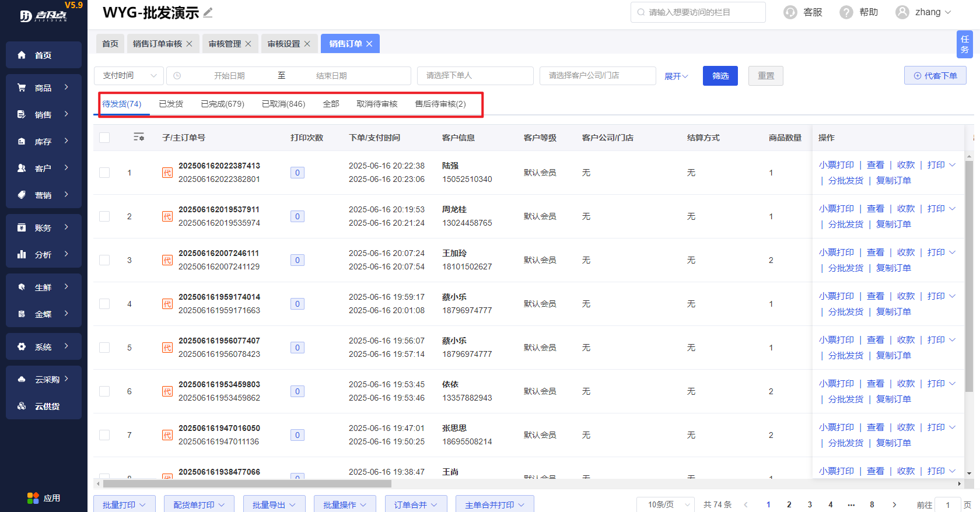980x512 pixels.
Task: Click the 帮助 question mark icon
Action: click(x=846, y=12)
